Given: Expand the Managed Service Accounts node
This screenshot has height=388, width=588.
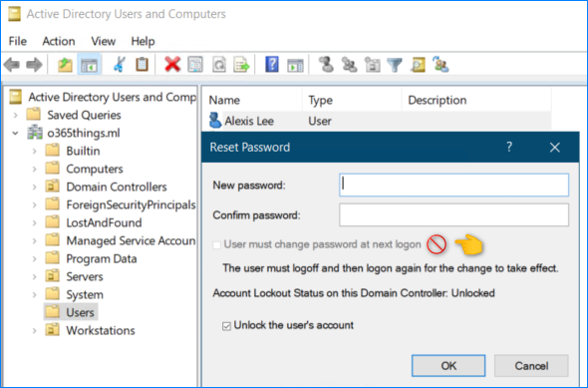Looking at the screenshot, I should (35, 241).
